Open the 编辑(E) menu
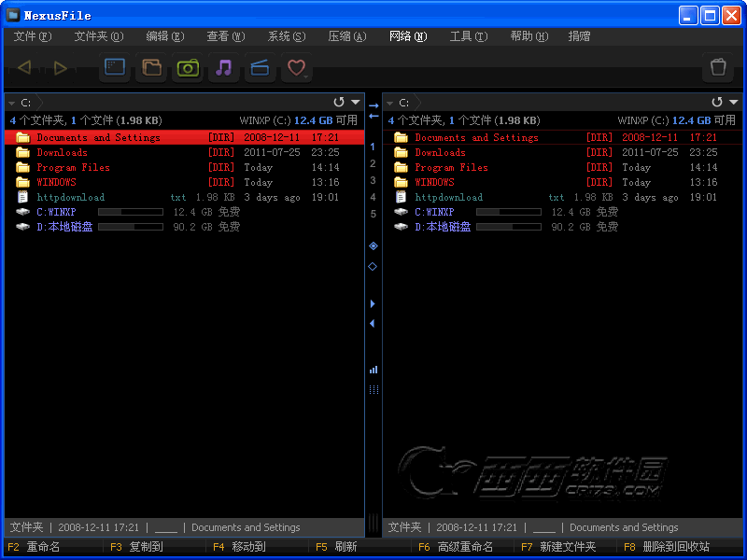Image resolution: width=747 pixels, height=560 pixels. (165, 36)
